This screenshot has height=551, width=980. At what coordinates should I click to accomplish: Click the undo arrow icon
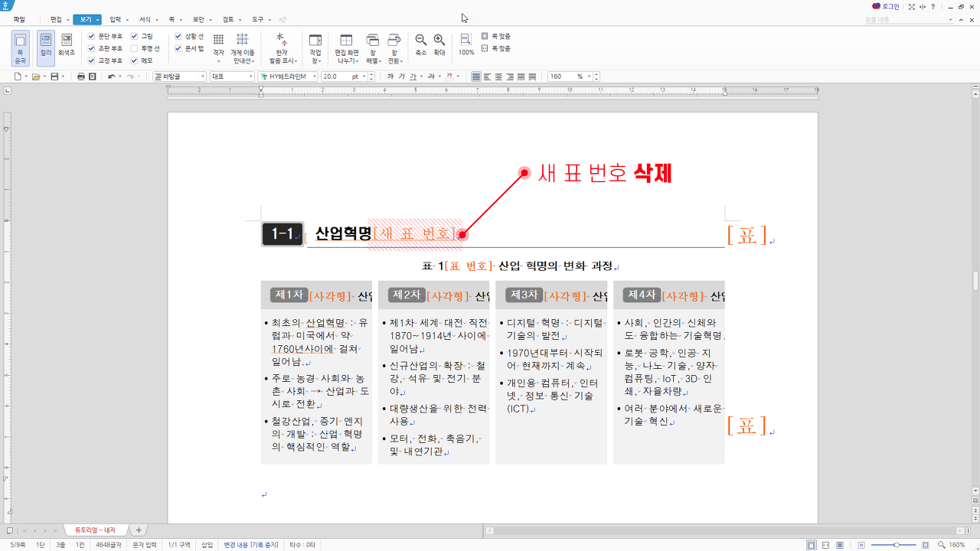point(112,77)
